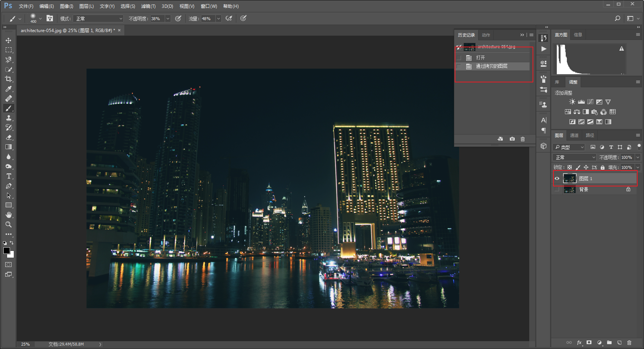This screenshot has width=644, height=349.
Task: Click the search icon in options bar
Action: 617,18
